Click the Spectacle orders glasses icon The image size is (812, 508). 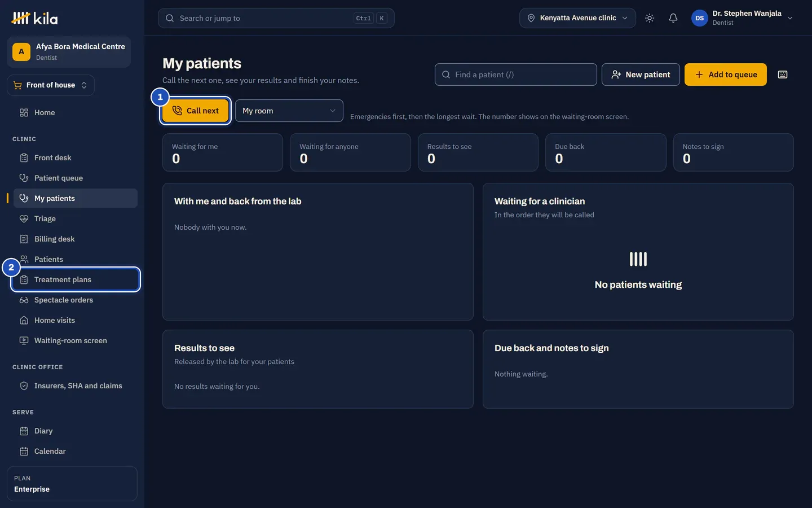tap(24, 300)
